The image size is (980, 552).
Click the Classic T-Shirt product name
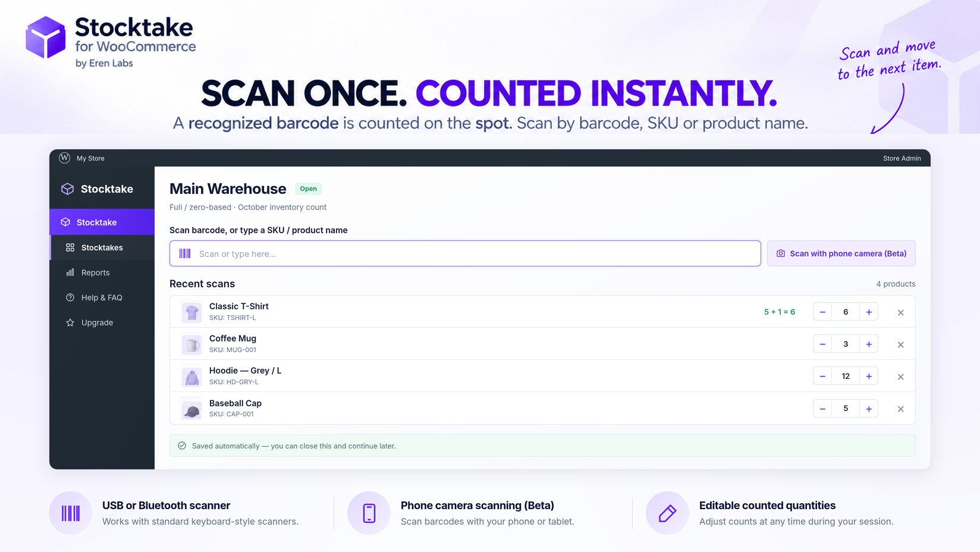tap(238, 306)
